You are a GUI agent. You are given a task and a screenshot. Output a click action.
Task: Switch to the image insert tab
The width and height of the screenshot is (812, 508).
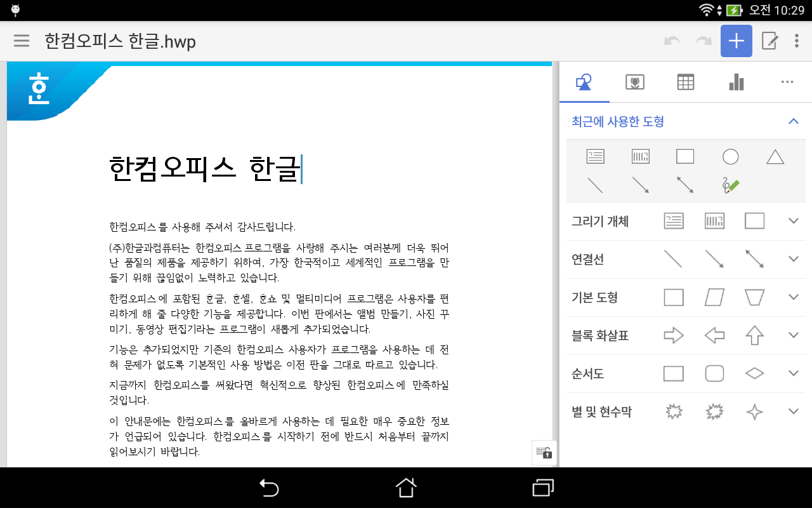pos(635,82)
